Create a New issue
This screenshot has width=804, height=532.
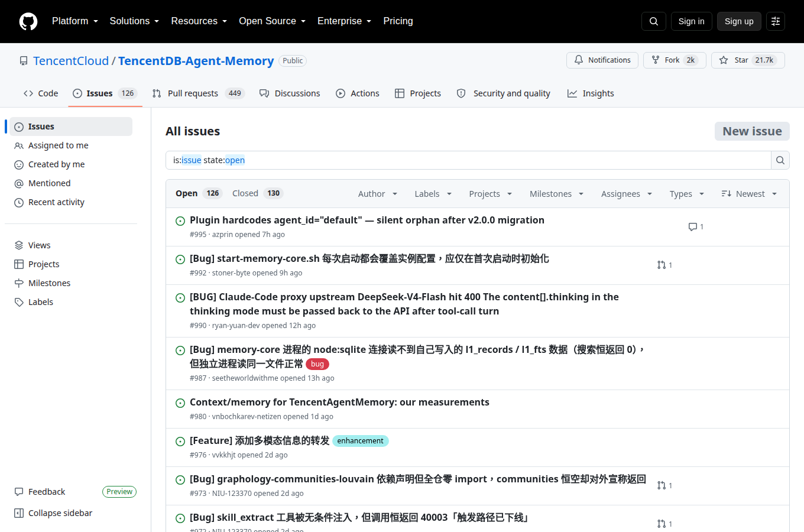(x=752, y=131)
